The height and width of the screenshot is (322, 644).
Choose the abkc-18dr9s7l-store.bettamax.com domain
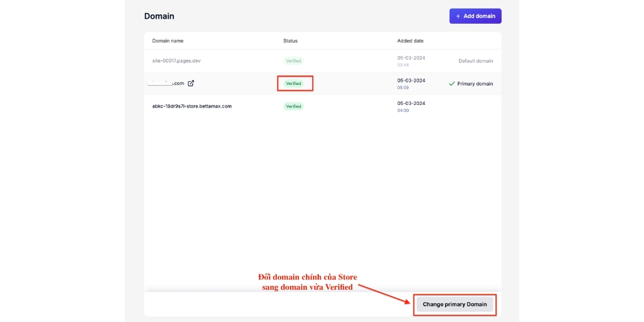coord(191,106)
